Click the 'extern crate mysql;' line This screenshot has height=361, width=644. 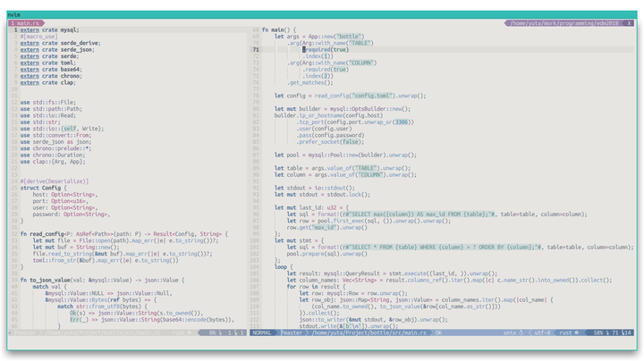[x=47, y=29]
